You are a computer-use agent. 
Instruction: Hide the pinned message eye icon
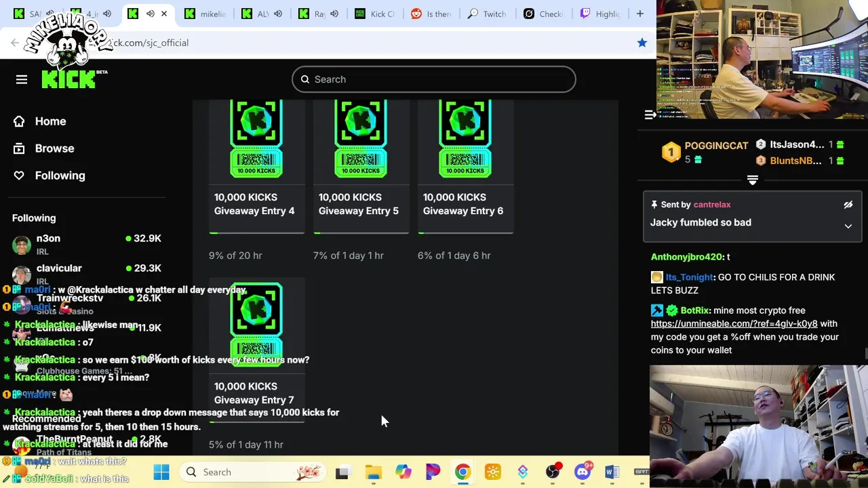[848, 205]
